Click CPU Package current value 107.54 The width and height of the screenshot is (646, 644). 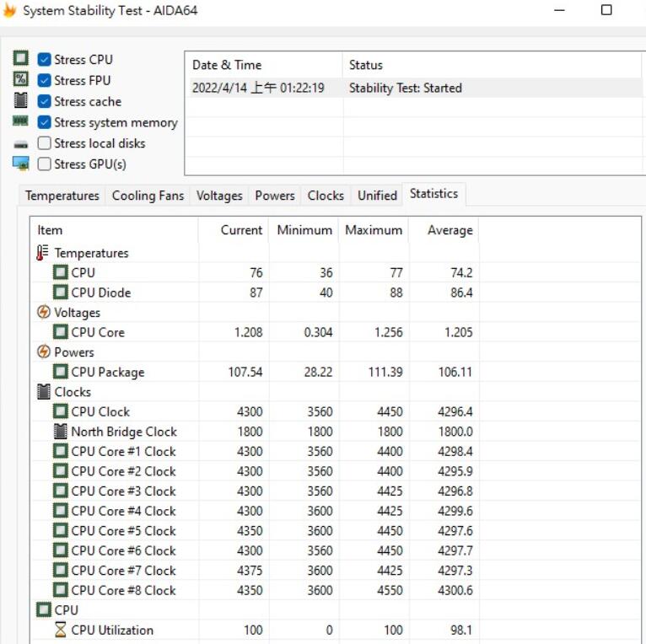pos(245,372)
